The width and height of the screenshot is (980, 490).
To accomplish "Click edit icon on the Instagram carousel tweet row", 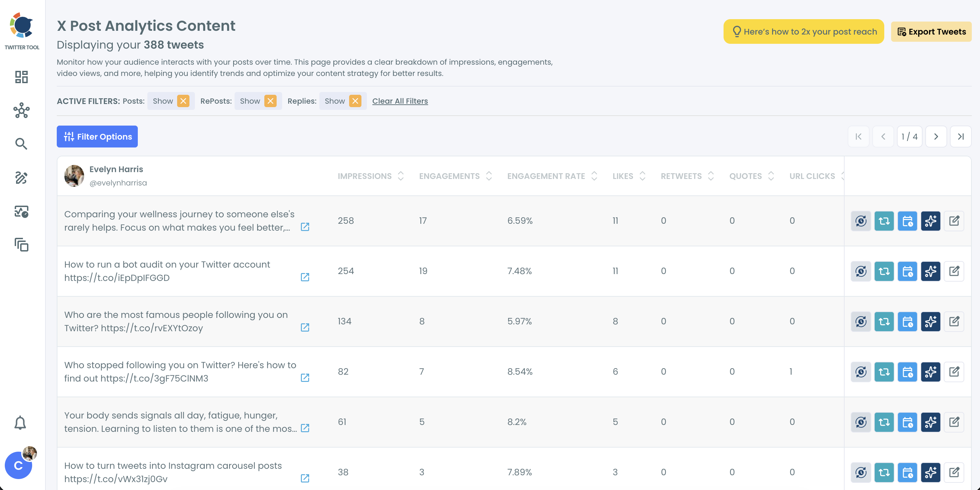I will tap(954, 472).
